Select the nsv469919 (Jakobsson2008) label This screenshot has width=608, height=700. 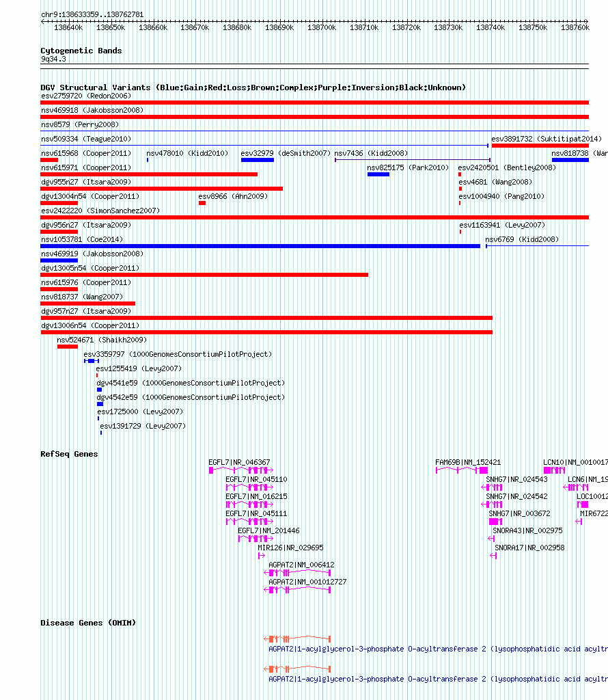(92, 254)
